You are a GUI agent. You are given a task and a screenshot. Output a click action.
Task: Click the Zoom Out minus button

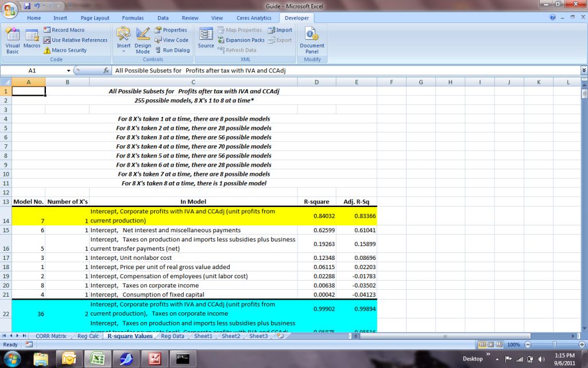pyautogui.click(x=528, y=344)
